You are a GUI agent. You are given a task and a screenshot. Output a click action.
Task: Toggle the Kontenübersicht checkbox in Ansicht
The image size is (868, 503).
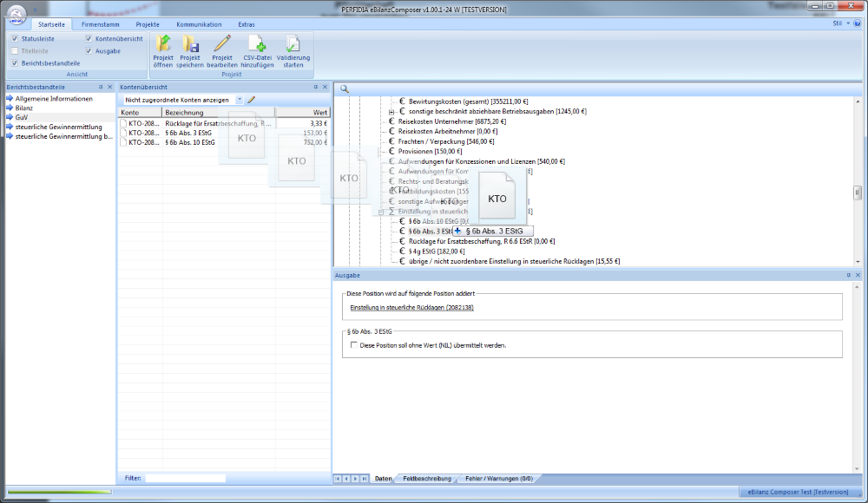[89, 39]
